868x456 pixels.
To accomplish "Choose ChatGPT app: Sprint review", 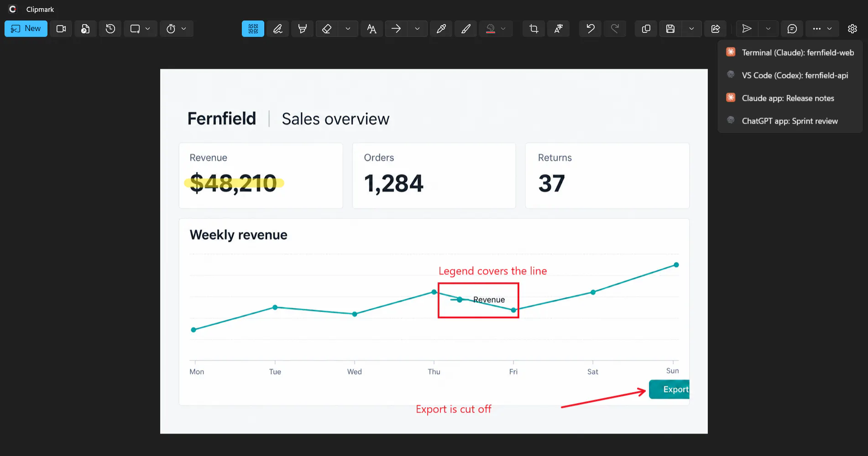I will click(790, 121).
